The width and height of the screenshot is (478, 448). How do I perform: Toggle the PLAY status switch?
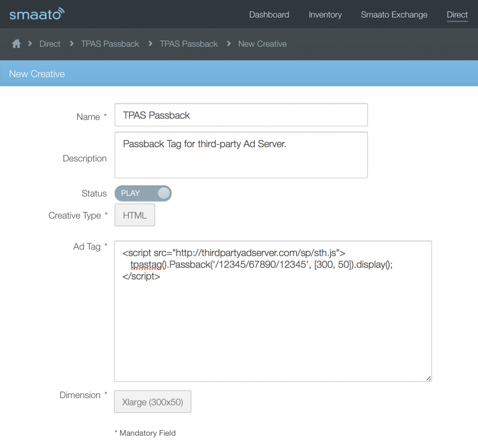[143, 193]
